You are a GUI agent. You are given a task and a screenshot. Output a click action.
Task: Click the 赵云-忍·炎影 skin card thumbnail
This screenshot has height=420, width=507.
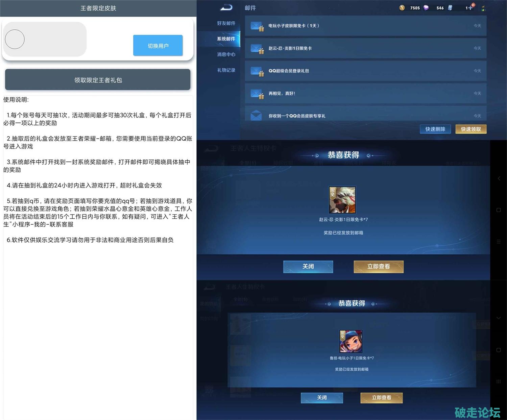coord(342,200)
